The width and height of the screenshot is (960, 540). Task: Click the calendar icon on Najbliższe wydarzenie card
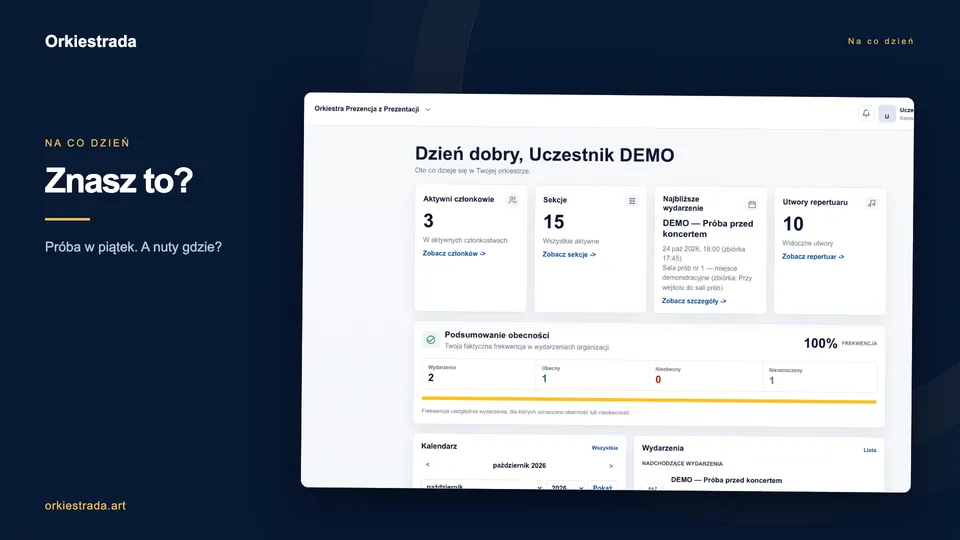tap(752, 204)
